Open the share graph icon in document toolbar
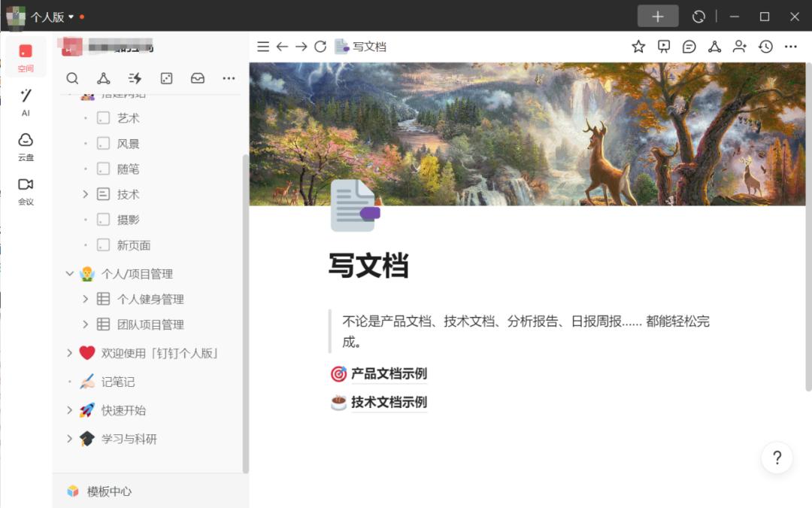 [715, 47]
